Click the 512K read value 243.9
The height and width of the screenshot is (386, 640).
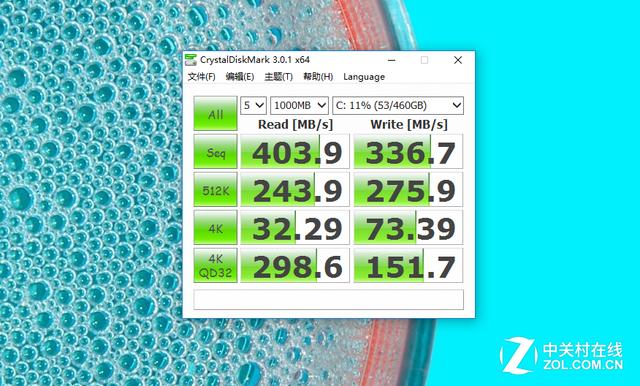pyautogui.click(x=295, y=189)
